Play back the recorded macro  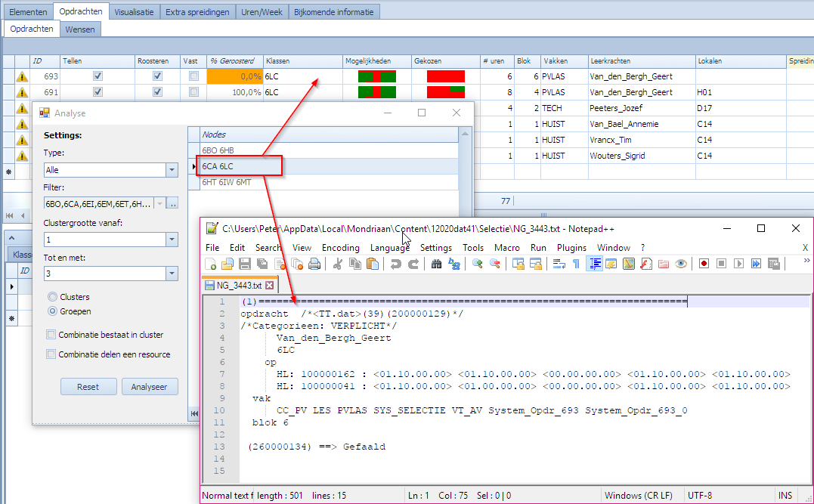click(738, 264)
